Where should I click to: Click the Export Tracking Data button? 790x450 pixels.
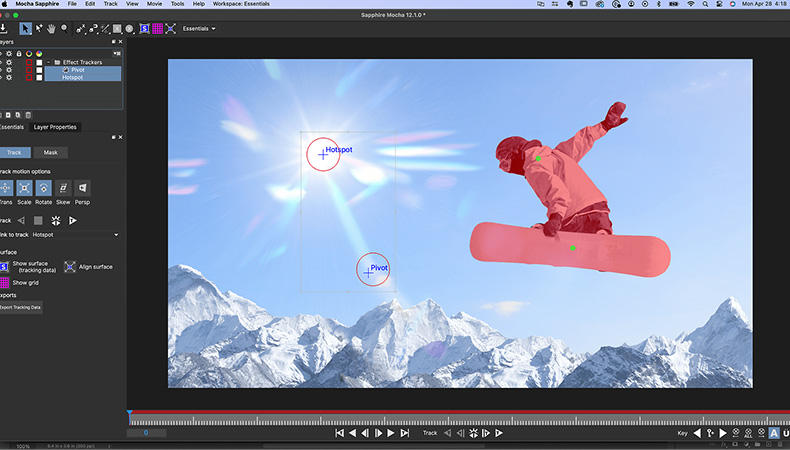(x=20, y=307)
